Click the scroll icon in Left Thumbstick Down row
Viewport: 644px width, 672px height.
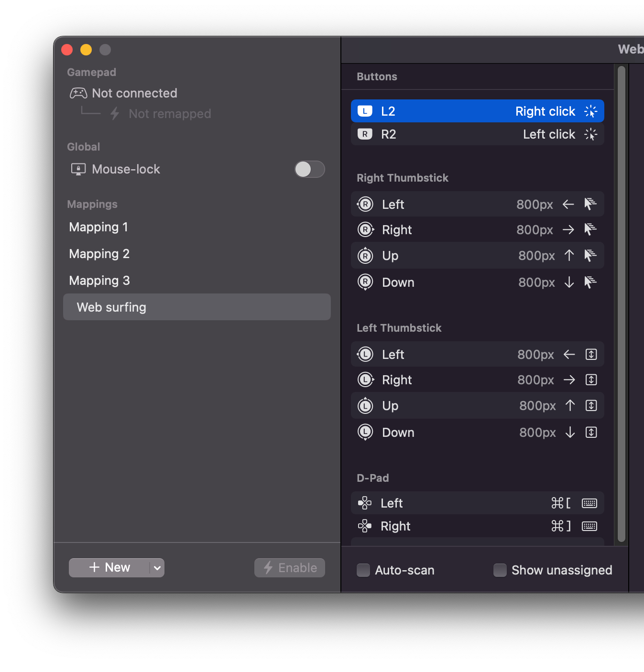click(x=591, y=433)
